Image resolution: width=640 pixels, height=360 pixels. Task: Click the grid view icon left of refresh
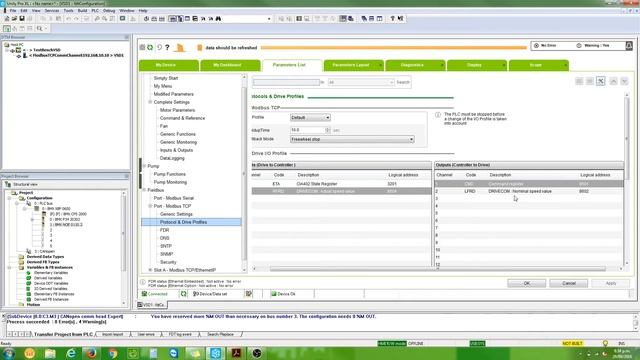coord(142,48)
